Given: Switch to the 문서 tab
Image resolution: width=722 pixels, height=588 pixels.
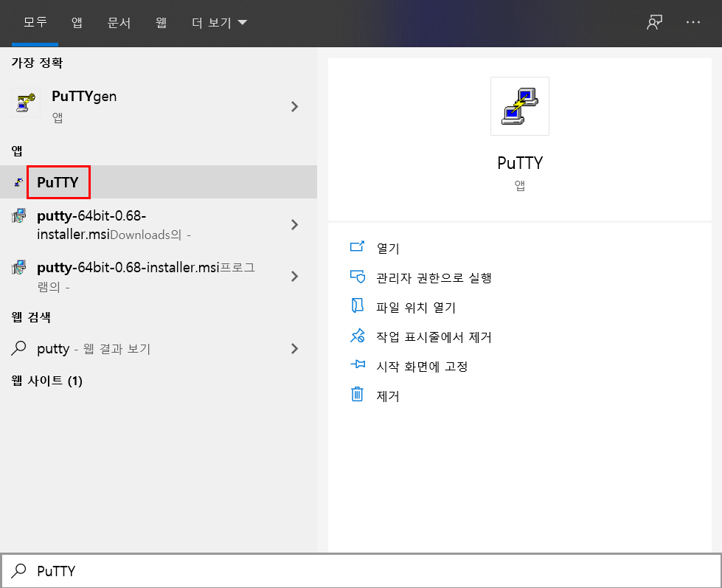Looking at the screenshot, I should tap(119, 22).
